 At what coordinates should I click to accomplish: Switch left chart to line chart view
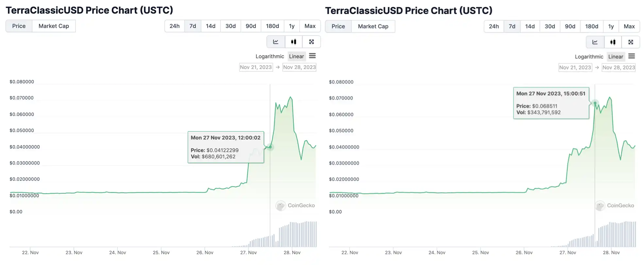[x=276, y=42]
